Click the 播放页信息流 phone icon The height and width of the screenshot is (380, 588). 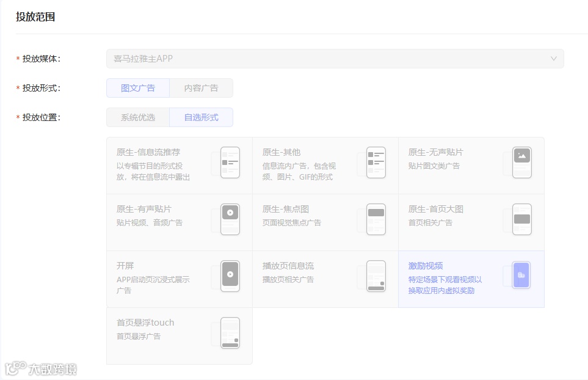tap(376, 276)
